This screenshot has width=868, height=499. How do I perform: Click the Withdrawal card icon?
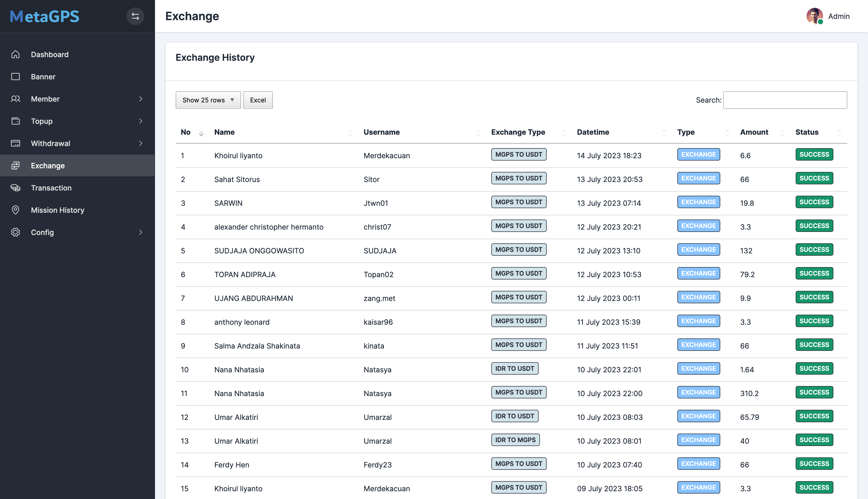[16, 143]
